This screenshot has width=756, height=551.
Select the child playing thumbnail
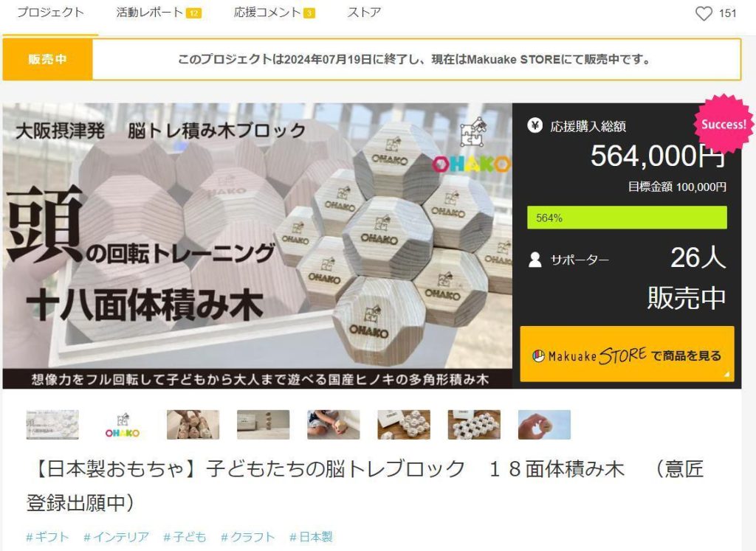coord(334,425)
